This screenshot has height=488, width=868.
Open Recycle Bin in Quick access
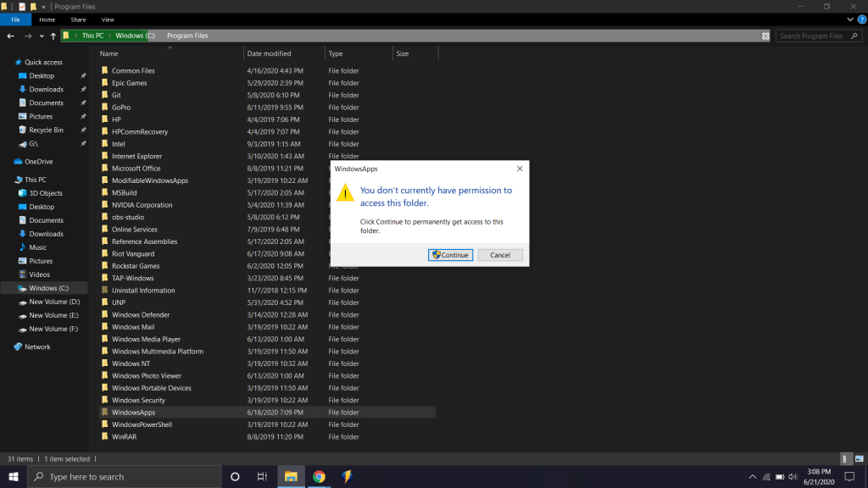(x=46, y=130)
